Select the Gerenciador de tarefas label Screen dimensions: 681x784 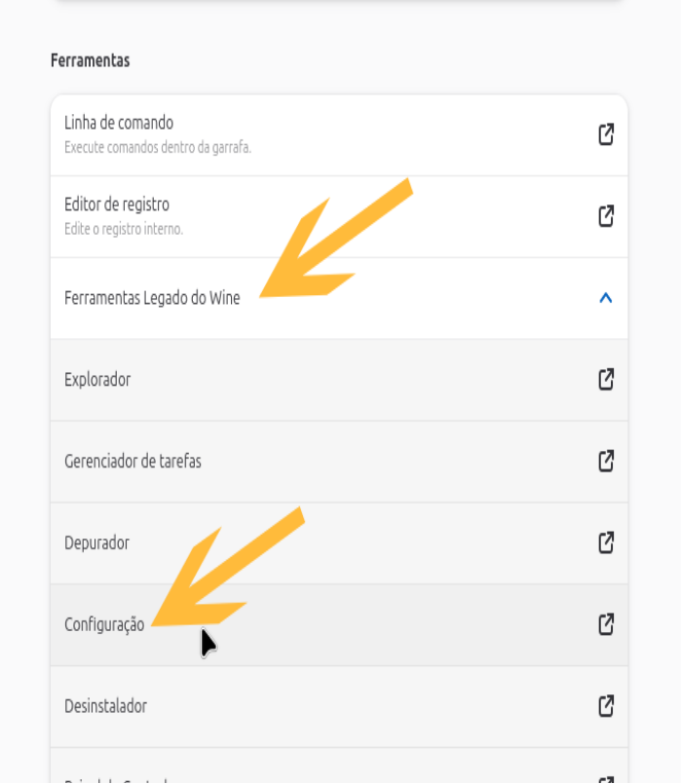(x=132, y=461)
